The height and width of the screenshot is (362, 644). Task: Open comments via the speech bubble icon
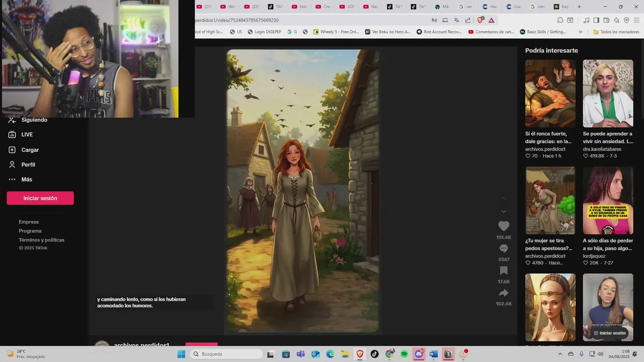(x=504, y=248)
